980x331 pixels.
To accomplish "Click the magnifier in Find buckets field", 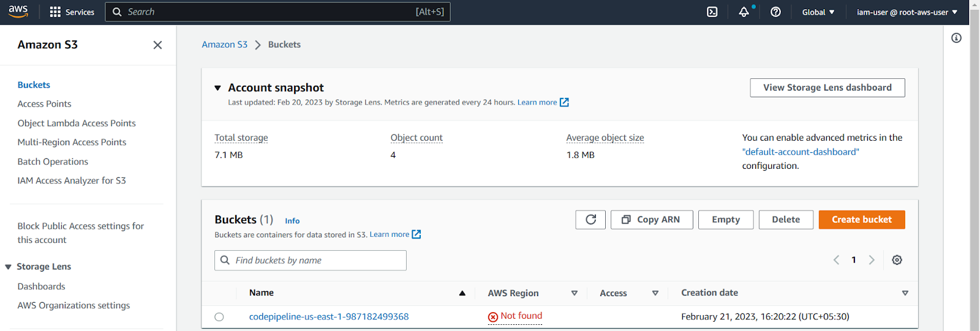I will click(x=225, y=260).
